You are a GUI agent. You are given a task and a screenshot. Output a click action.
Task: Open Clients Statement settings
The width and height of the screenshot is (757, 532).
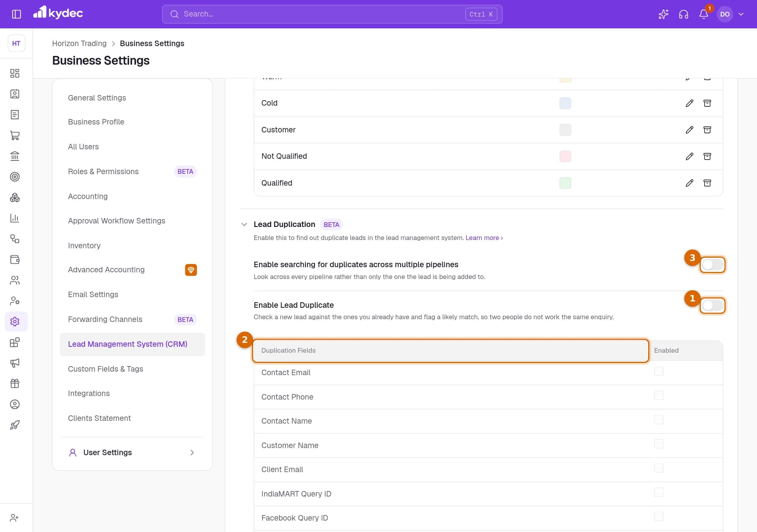(132, 418)
